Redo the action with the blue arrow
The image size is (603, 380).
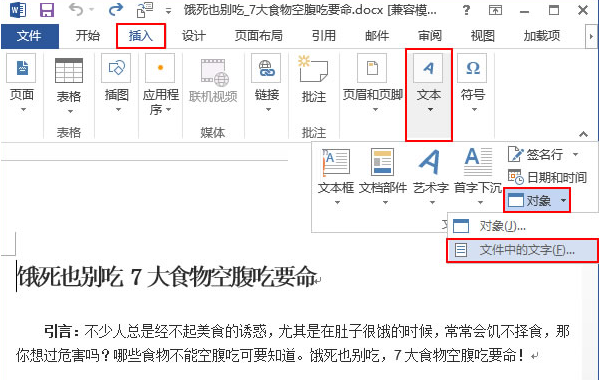(116, 9)
